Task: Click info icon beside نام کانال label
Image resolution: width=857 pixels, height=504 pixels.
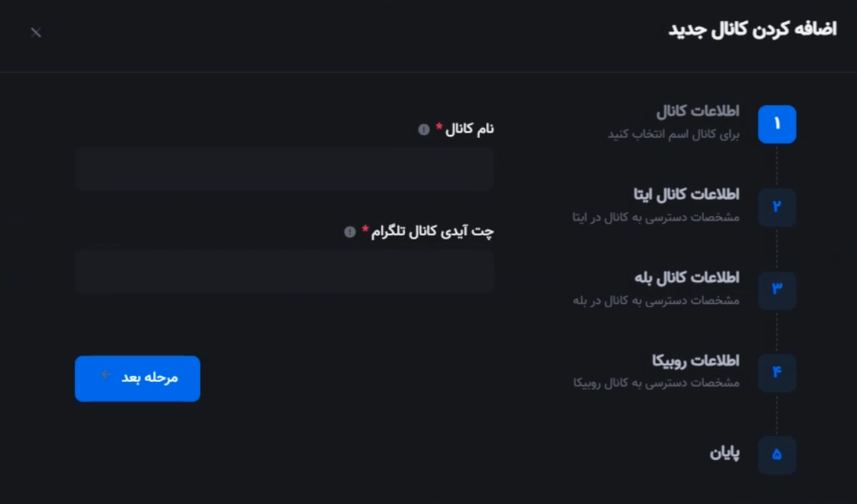Action: tap(424, 130)
